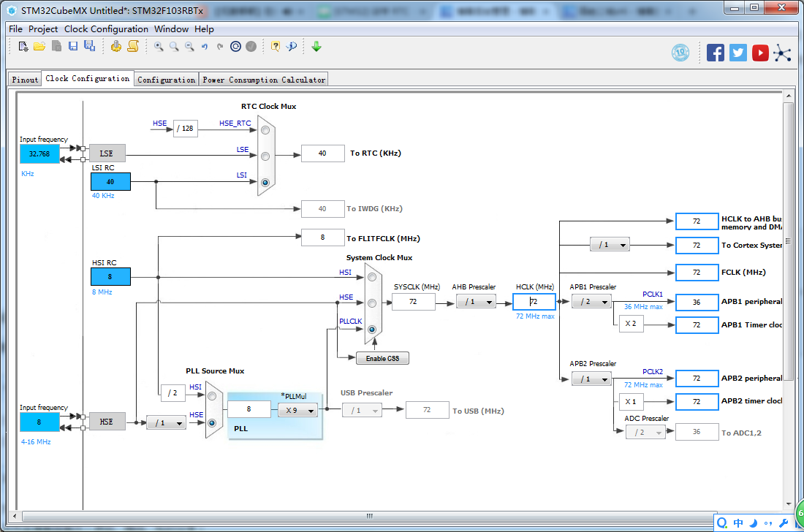Click the scroll left arrow
804x532 pixels.
tap(15, 516)
